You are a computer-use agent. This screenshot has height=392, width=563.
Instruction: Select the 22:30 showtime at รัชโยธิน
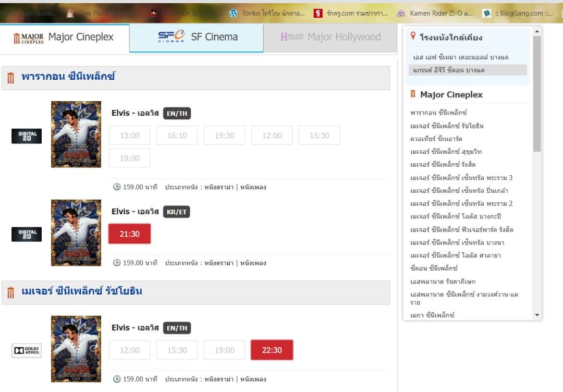(x=272, y=350)
